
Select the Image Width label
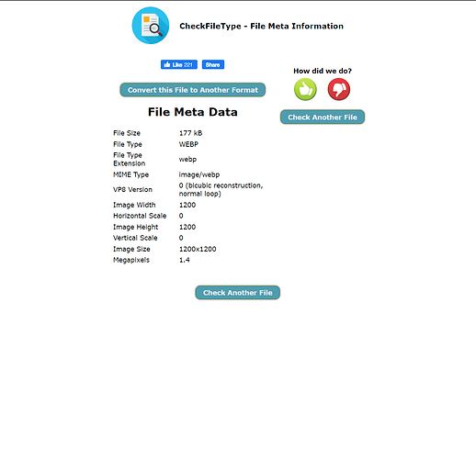click(x=134, y=205)
